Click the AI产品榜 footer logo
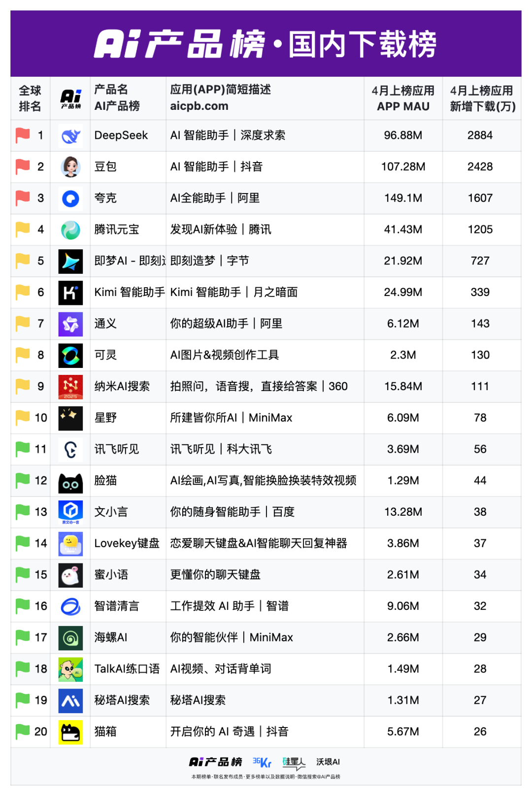 pyautogui.click(x=216, y=762)
